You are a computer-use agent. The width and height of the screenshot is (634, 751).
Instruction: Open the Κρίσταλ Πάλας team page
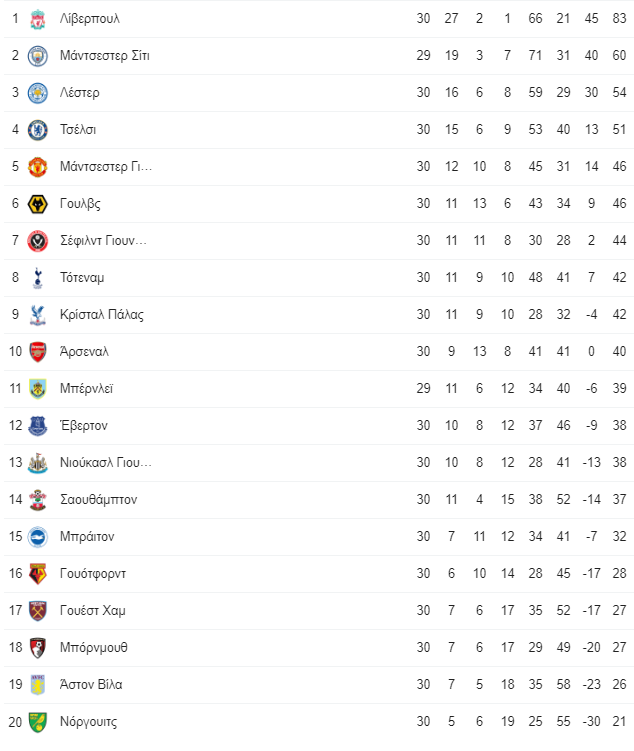[102, 315]
